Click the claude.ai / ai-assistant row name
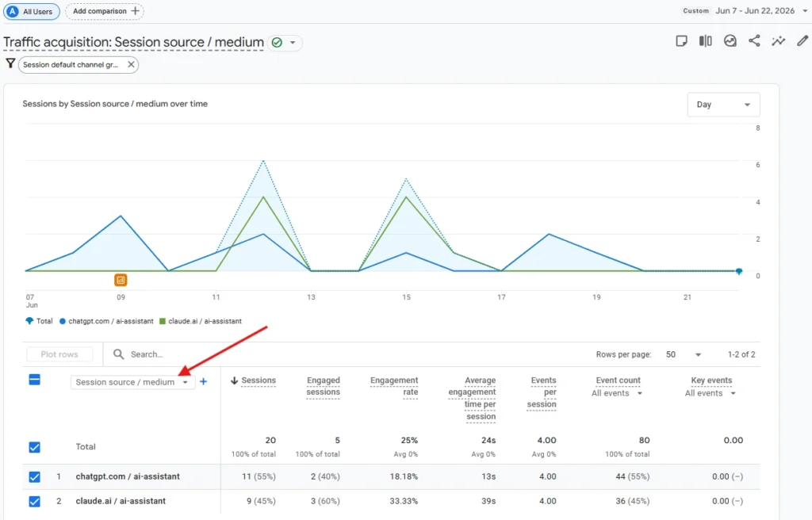 [x=121, y=501]
